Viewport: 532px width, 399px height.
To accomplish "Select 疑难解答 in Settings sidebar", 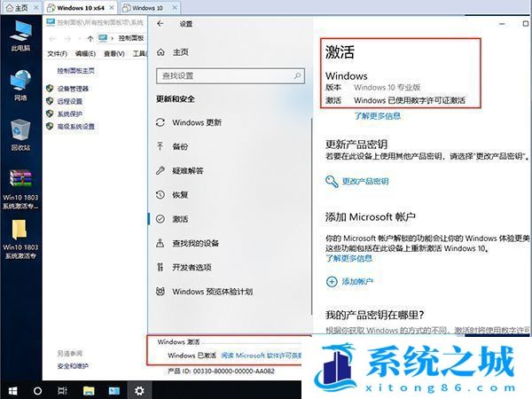I will [x=188, y=170].
